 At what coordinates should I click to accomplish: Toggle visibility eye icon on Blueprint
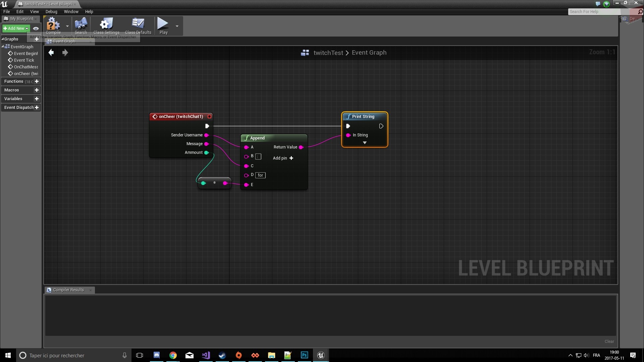tap(35, 28)
